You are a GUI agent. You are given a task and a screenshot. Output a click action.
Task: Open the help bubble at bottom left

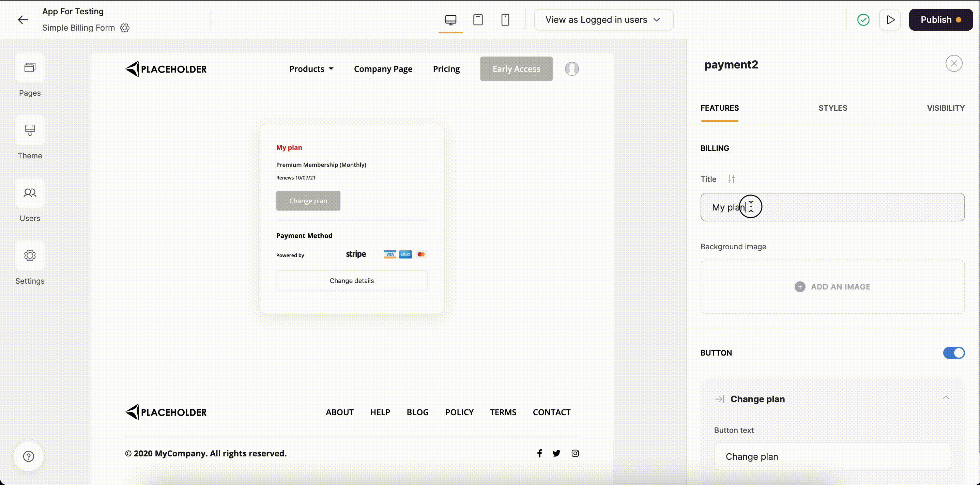[28, 456]
